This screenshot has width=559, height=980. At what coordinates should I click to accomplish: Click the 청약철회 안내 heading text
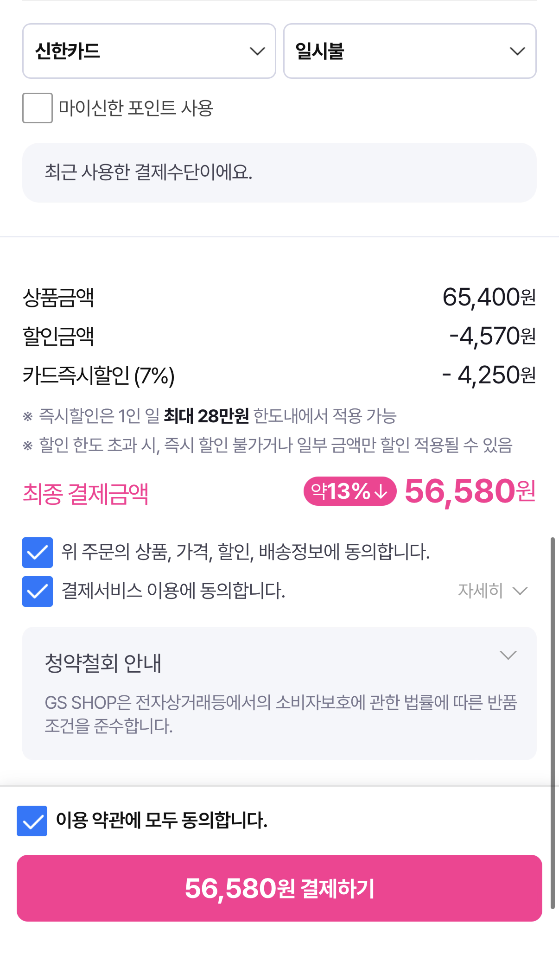103,663
